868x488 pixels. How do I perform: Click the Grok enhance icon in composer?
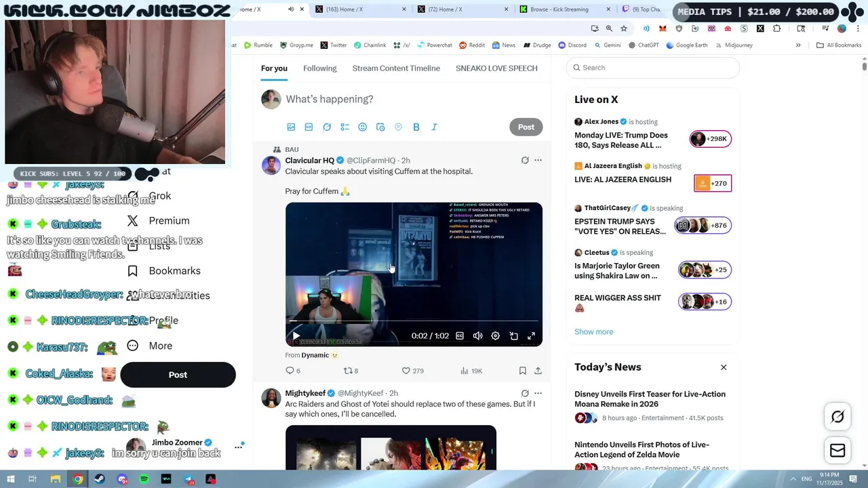click(327, 127)
